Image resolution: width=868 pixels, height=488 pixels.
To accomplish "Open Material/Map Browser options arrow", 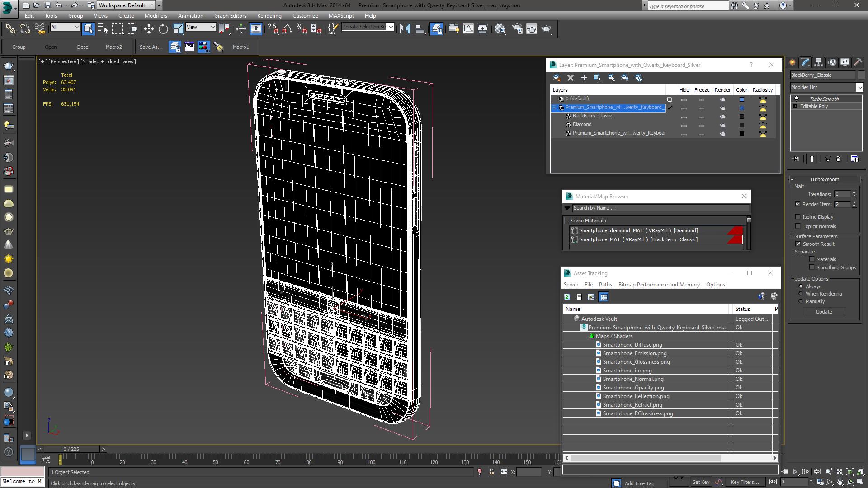I will pos(567,208).
